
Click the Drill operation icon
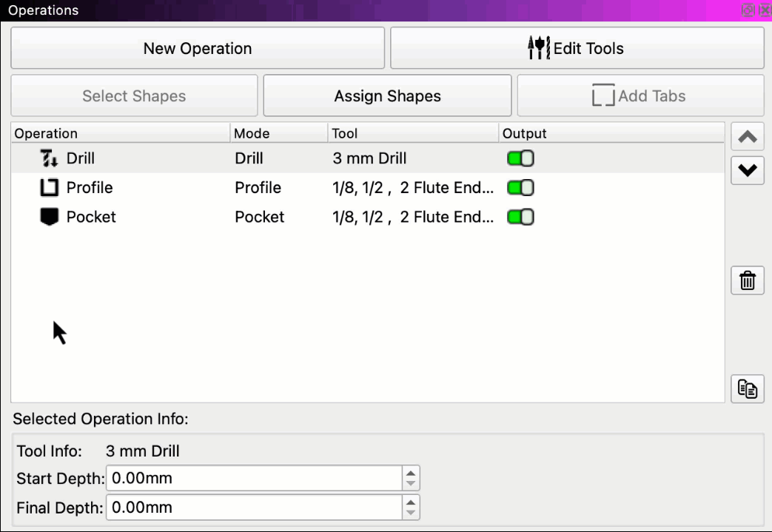coord(49,158)
